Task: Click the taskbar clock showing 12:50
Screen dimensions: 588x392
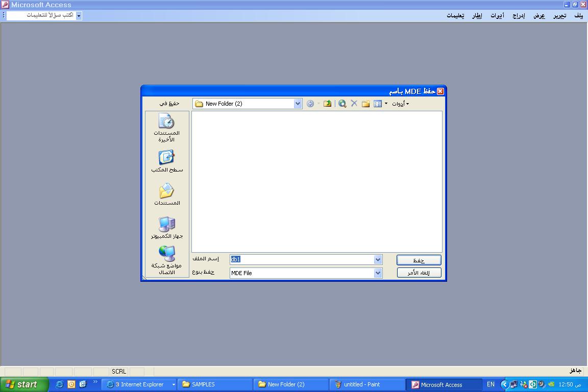Action: pyautogui.click(x=570, y=384)
